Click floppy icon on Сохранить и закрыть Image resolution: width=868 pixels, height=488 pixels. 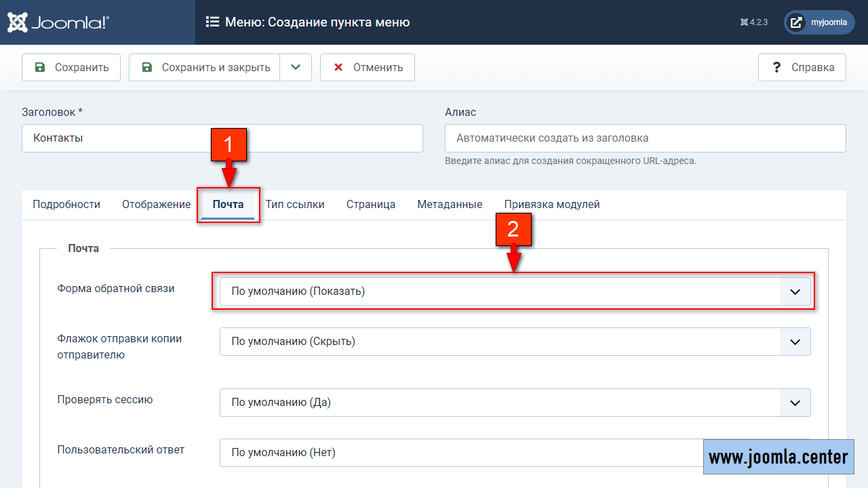click(x=147, y=67)
